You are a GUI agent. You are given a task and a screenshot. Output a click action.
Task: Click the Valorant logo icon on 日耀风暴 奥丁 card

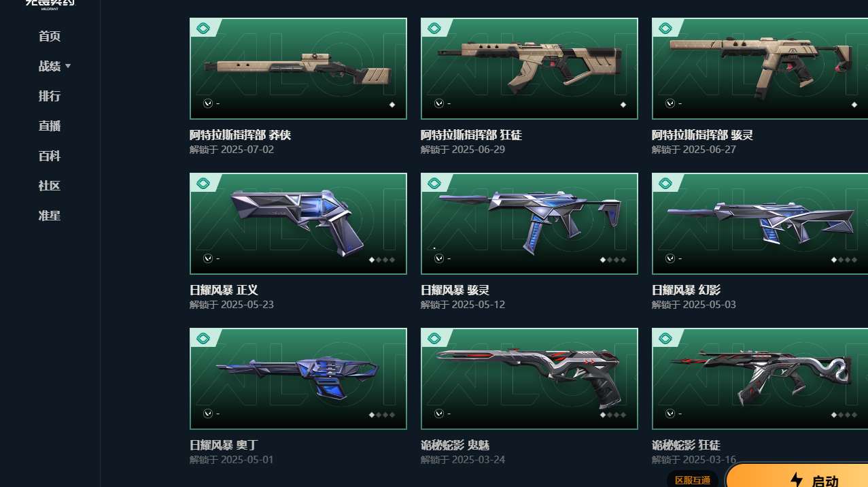208,414
